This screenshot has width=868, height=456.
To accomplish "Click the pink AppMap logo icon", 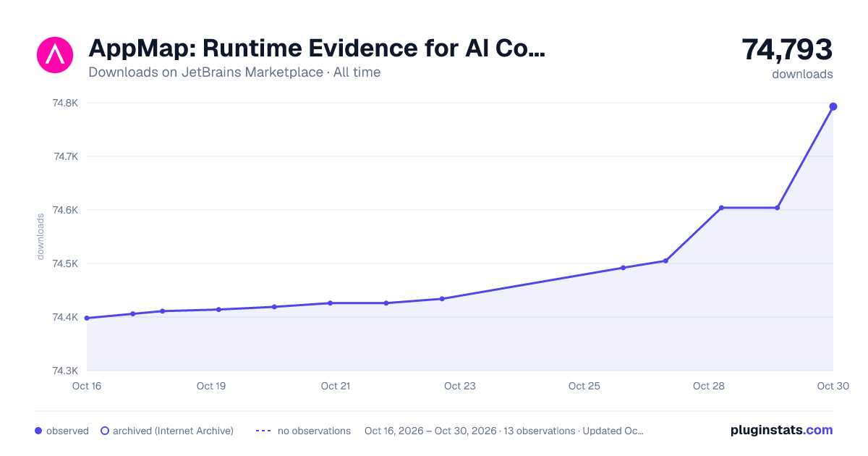I will [55, 54].
